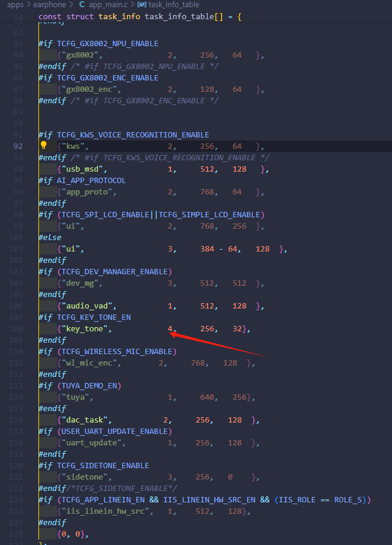
Task: Click the '{0, 0},' terminator entry
Action: click(x=73, y=534)
